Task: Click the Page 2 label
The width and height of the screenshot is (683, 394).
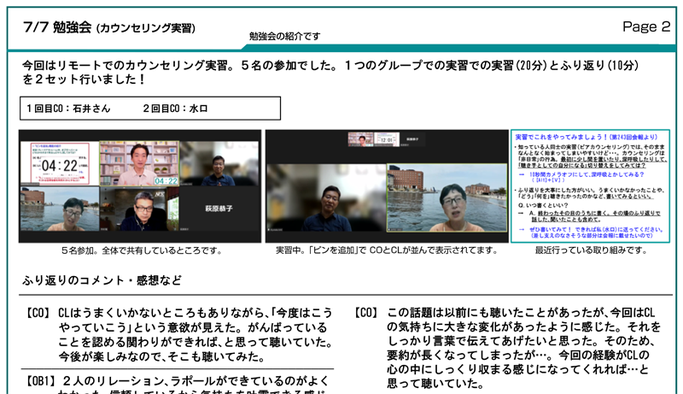Action: click(x=646, y=27)
